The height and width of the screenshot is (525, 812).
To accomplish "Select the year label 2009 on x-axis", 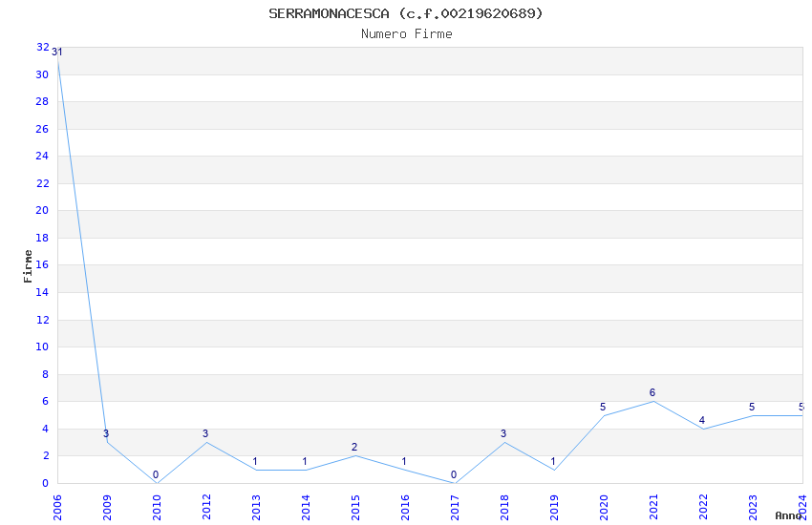I will (x=107, y=507).
